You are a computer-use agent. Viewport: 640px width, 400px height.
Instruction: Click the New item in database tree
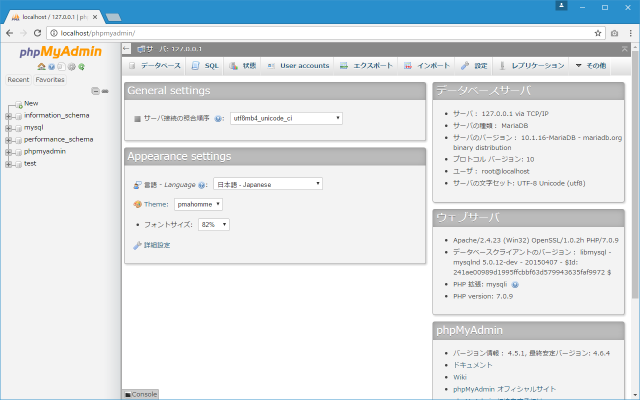31,104
